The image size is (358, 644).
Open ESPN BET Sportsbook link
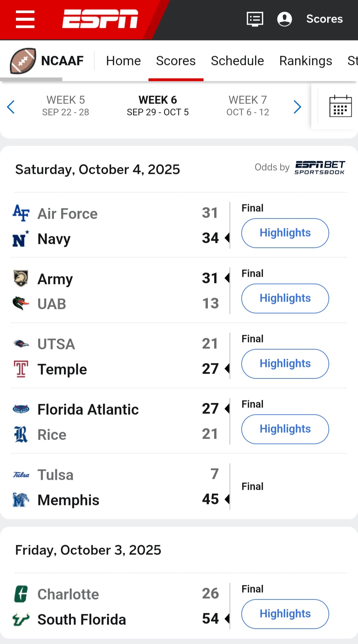coord(320,168)
